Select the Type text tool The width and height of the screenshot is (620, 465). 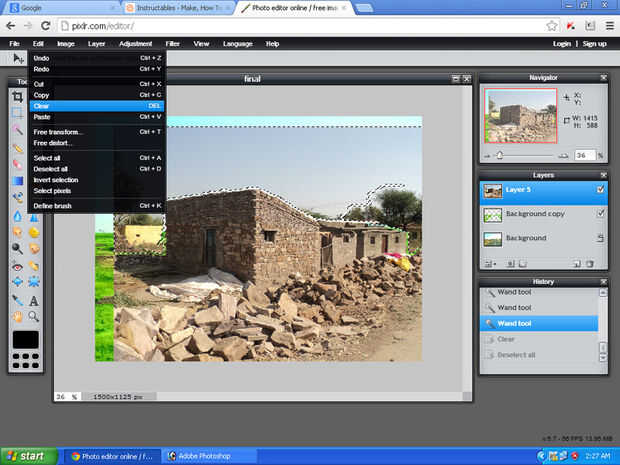pos(34,301)
